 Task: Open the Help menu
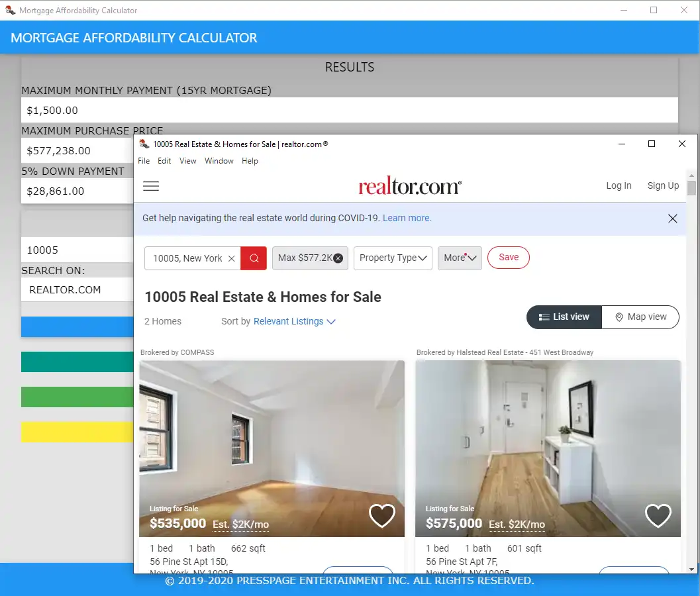250,161
